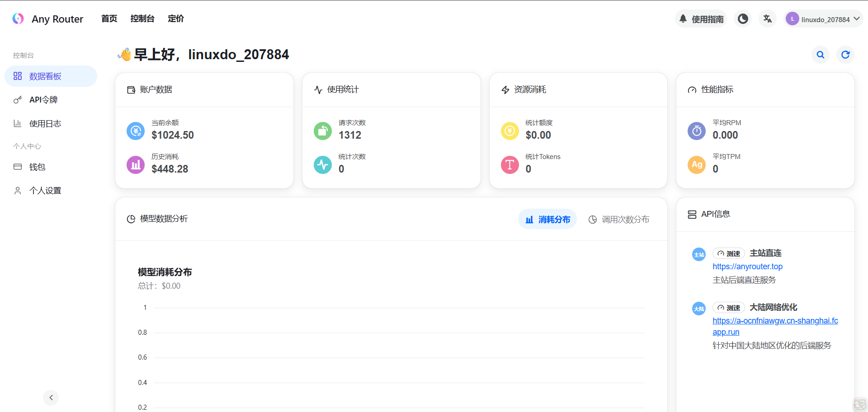
Task: Click the 平均TPM orange Ag icon
Action: tap(697, 165)
